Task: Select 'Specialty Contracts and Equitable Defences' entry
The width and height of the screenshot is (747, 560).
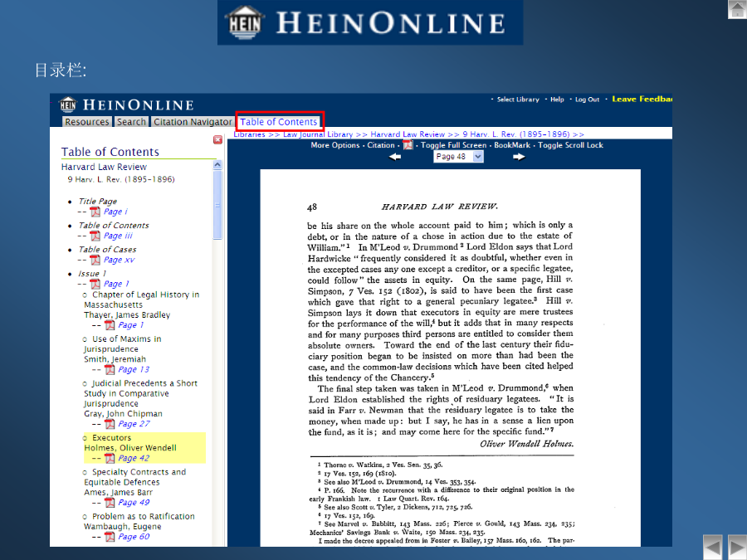Action: (x=135, y=477)
